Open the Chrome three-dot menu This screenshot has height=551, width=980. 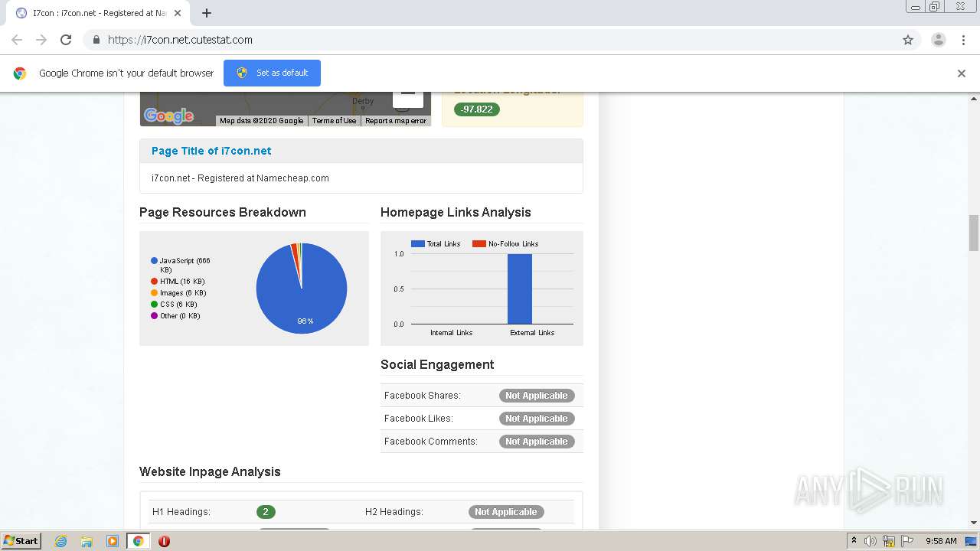pyautogui.click(x=963, y=40)
